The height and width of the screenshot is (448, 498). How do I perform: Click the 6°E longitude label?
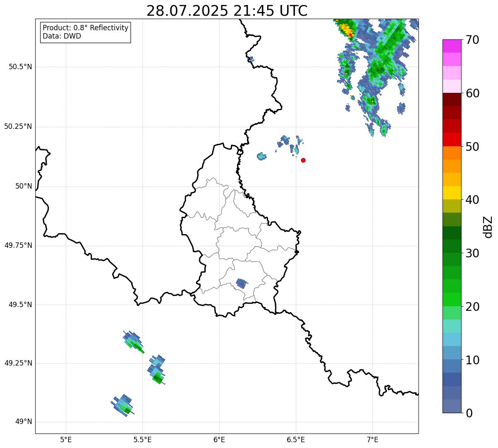[x=219, y=439]
